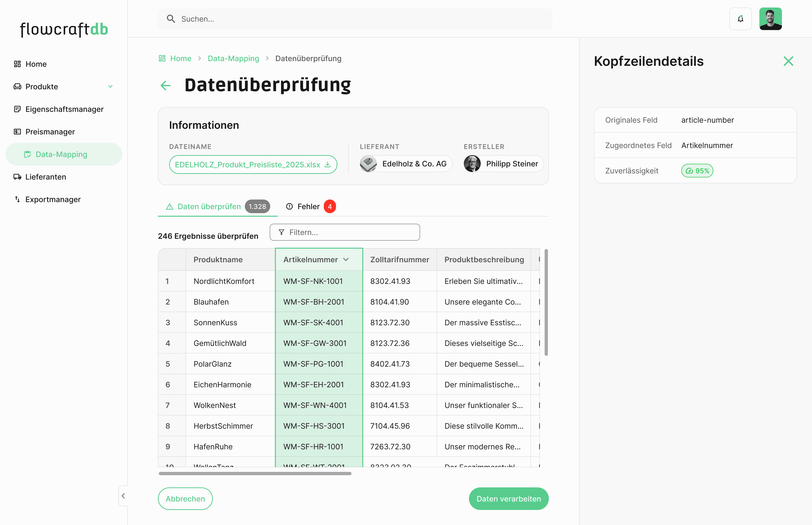Click the Preismanager sidebar icon
The height and width of the screenshot is (525, 812).
(17, 132)
